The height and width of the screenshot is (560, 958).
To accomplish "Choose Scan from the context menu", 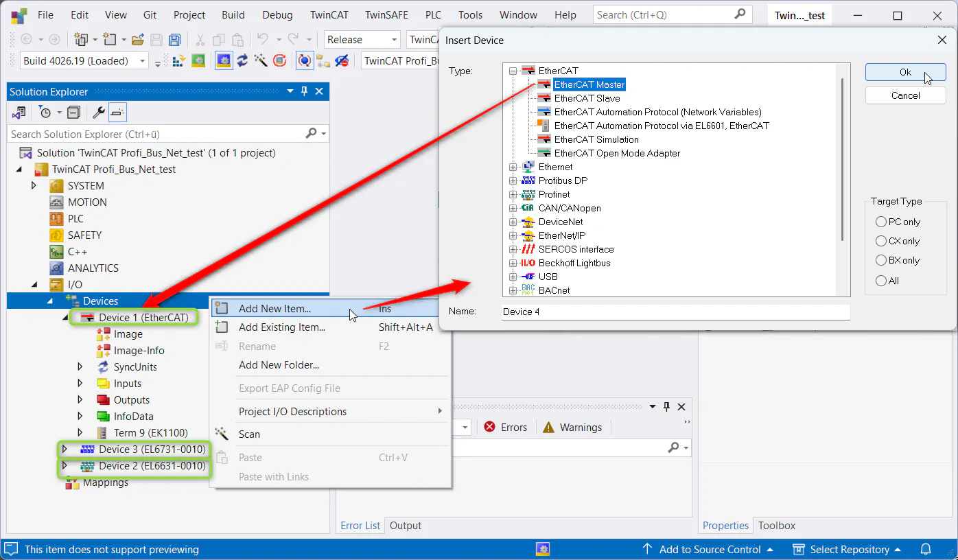I will 249,434.
